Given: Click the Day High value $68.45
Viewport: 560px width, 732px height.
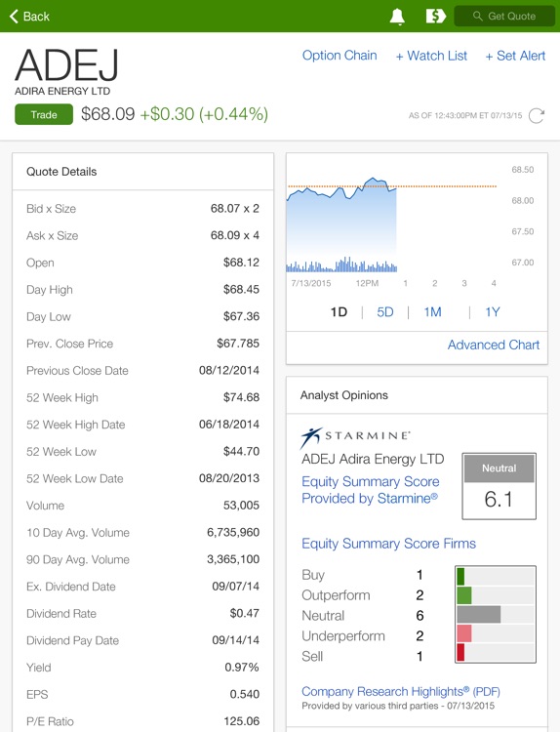Looking at the screenshot, I should click(x=241, y=290).
